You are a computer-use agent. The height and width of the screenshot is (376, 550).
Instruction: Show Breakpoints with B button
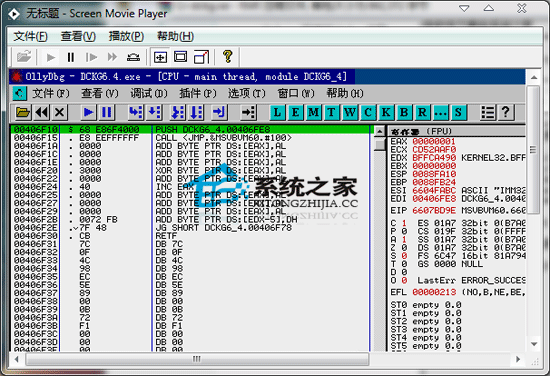click(404, 113)
